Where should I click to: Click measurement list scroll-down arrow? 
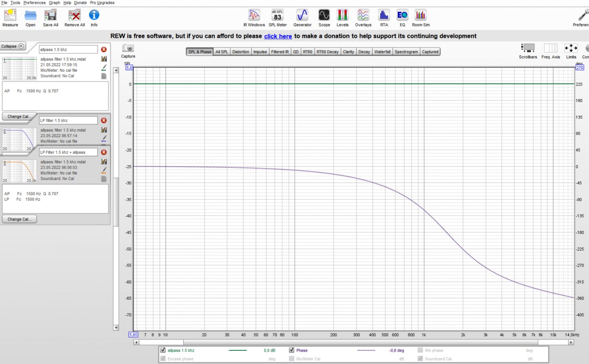(116, 328)
